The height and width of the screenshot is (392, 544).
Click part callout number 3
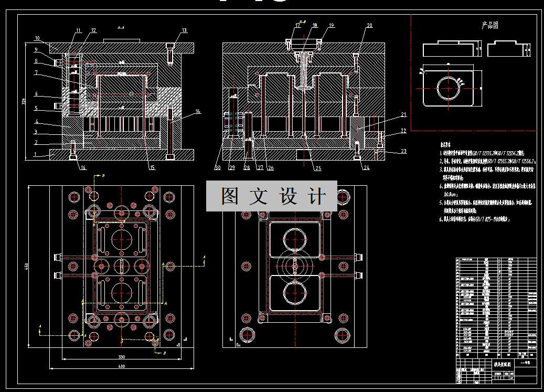[x=36, y=132]
